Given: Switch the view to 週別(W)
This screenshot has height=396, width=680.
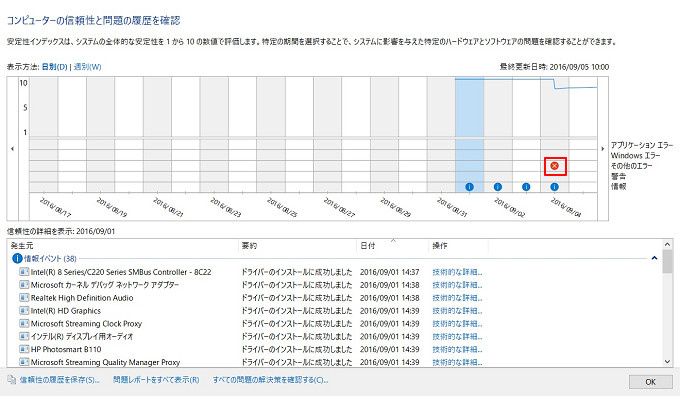Looking at the screenshot, I should click(88, 67).
